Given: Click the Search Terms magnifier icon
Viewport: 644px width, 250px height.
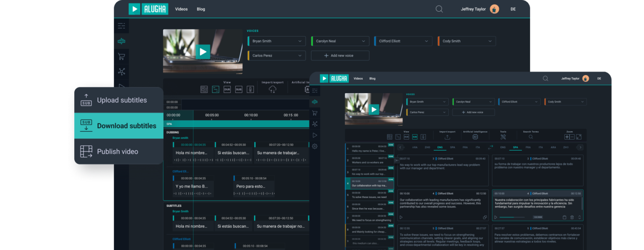Looking at the screenshot, I should pyautogui.click(x=531, y=137).
